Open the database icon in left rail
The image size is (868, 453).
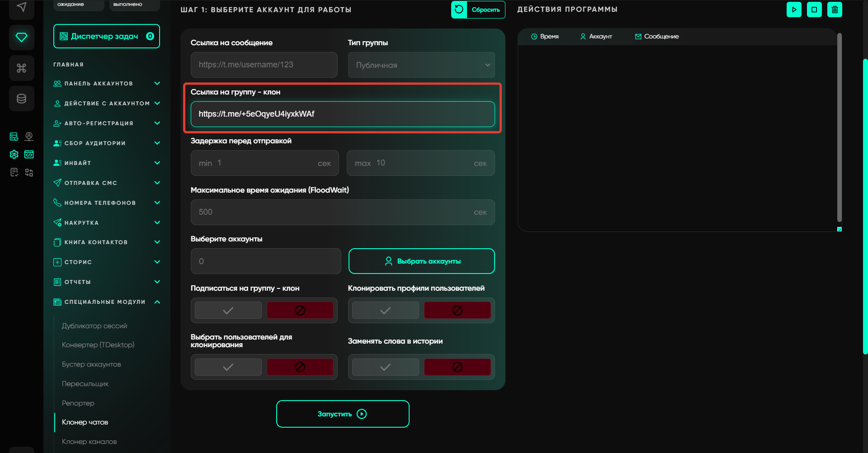pyautogui.click(x=21, y=99)
